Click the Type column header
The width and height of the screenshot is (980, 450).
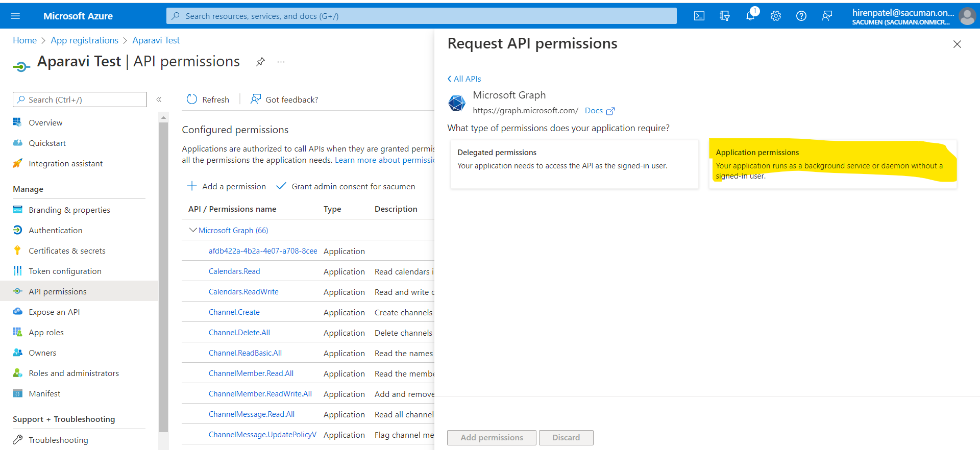click(332, 209)
